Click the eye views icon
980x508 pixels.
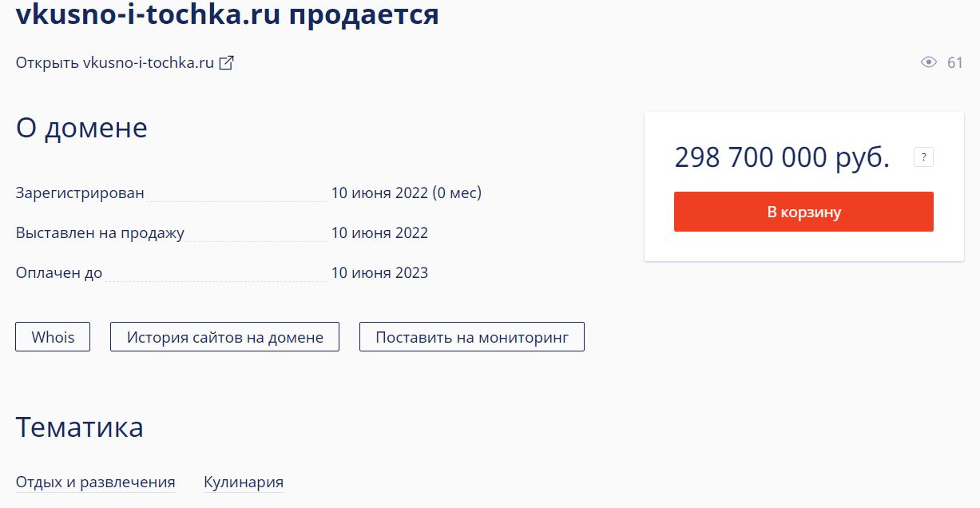coord(928,62)
